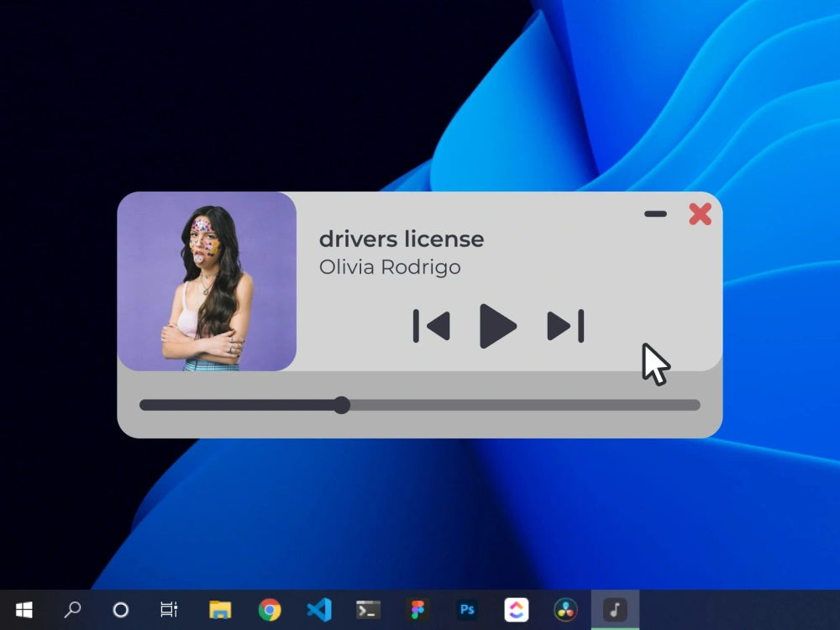The width and height of the screenshot is (840, 630).
Task: Open taskbar search magnifier
Action: click(x=72, y=610)
